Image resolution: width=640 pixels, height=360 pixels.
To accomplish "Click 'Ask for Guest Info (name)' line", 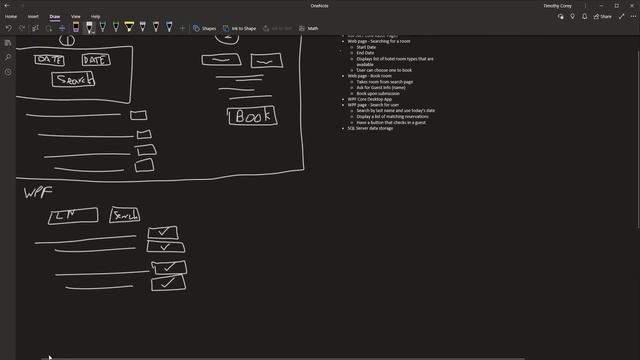I will pyautogui.click(x=381, y=88).
